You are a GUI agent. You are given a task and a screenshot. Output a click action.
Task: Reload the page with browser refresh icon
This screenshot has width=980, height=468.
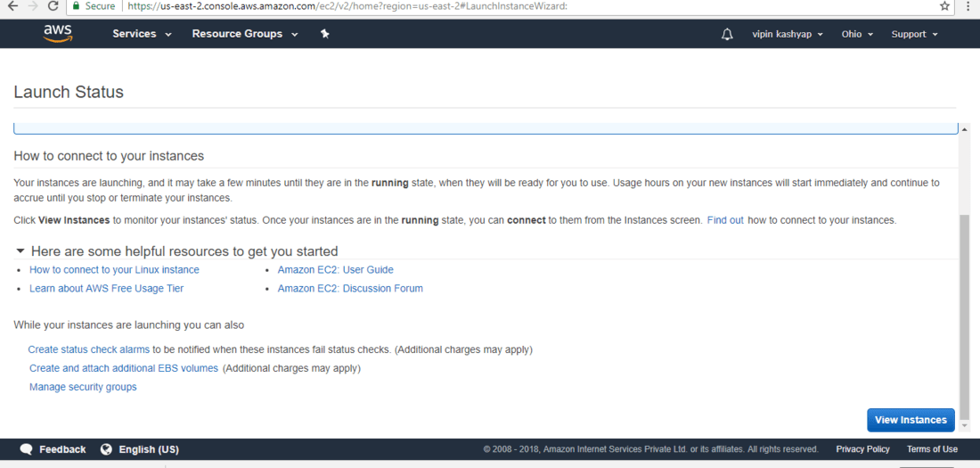53,5
